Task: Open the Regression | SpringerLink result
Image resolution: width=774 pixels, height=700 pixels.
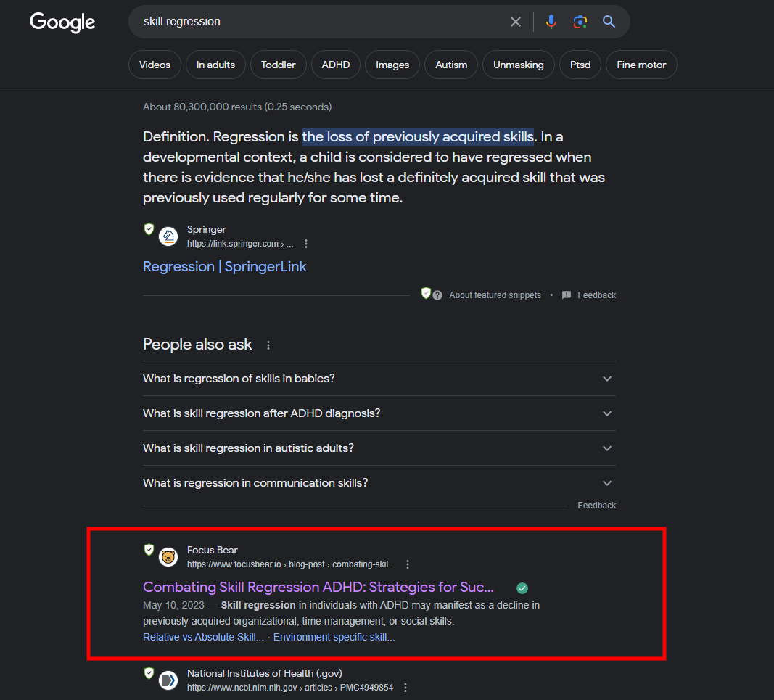Action: click(x=225, y=266)
